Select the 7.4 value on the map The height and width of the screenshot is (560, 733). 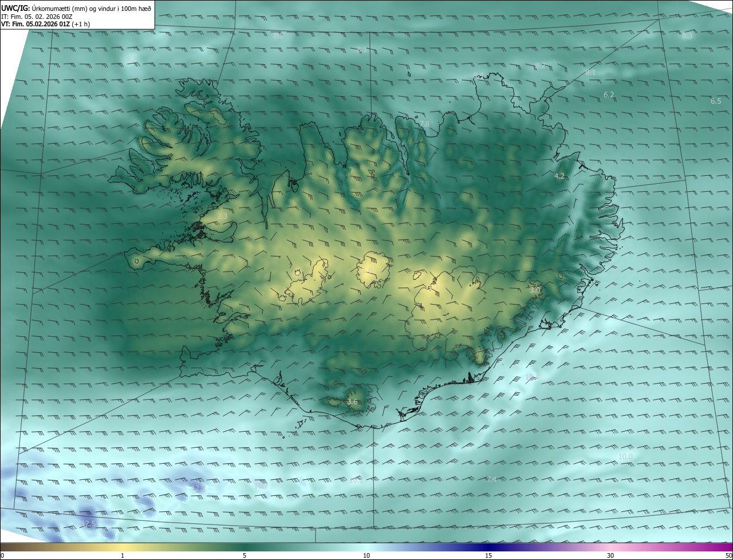[491, 479]
